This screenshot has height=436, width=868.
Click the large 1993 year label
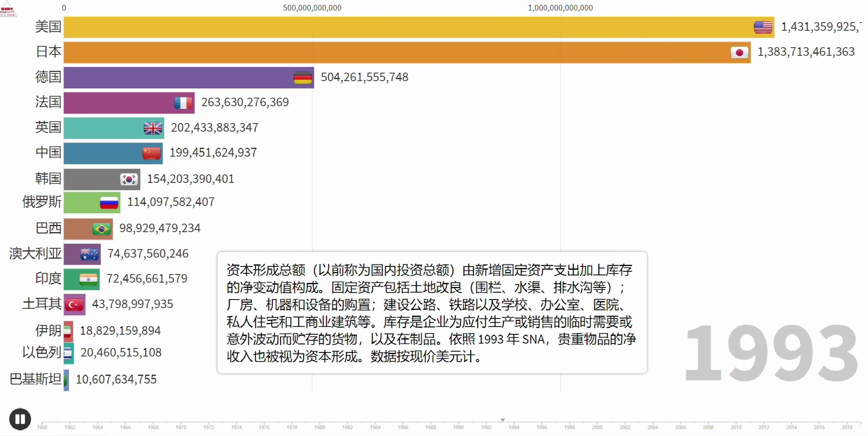tap(771, 353)
